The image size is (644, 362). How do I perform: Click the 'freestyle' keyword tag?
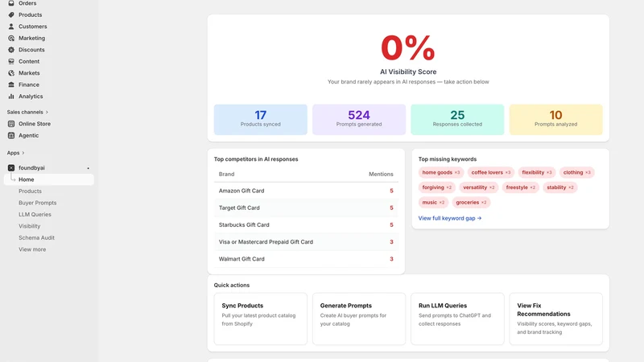(x=520, y=187)
